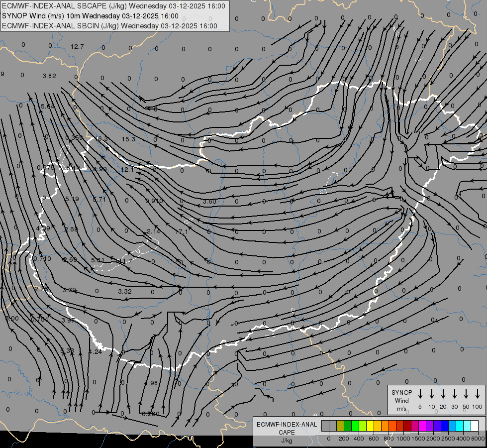The height and width of the screenshot is (448, 487).
Task: Click the 30 m/s wind legend arrow
Action: 454,393
